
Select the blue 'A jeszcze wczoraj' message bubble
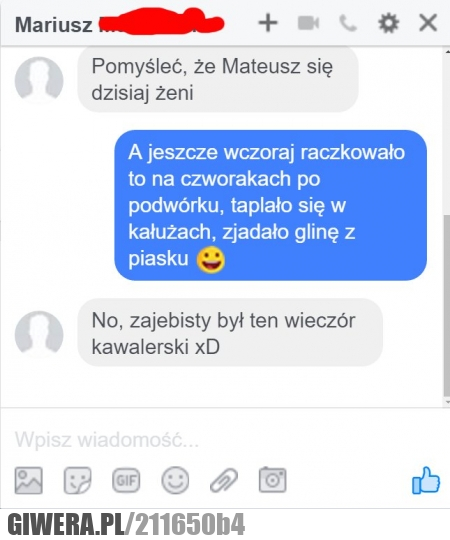pos(271,205)
